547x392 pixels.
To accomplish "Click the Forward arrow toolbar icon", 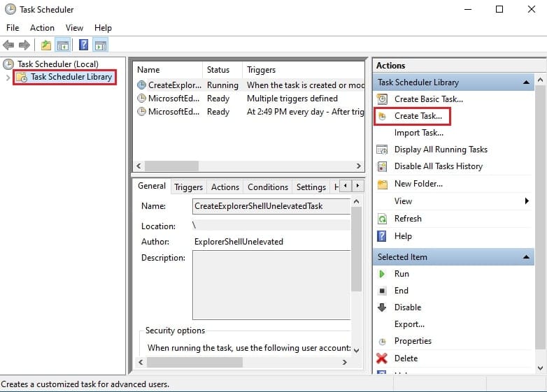I will (x=24, y=45).
